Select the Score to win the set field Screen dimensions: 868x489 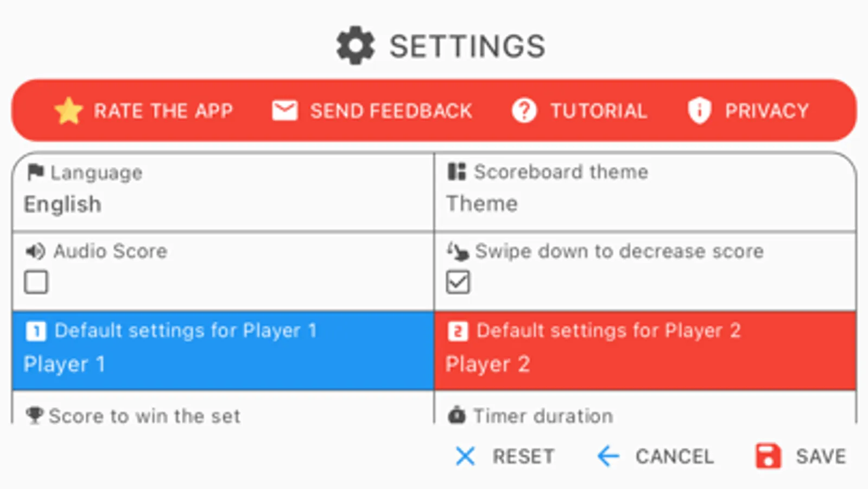pos(144,416)
